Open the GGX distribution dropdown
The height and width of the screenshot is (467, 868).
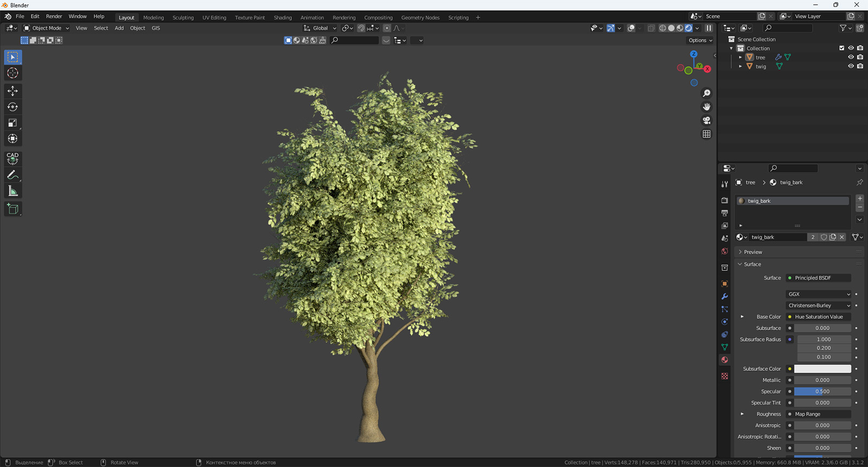coord(819,294)
